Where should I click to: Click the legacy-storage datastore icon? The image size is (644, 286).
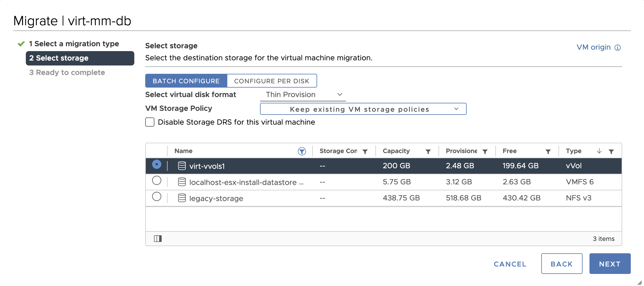182,198
